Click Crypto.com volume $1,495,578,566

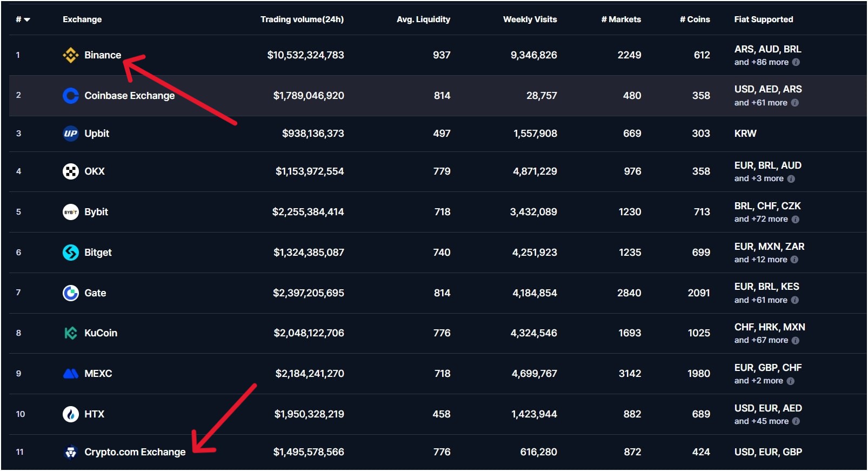point(309,452)
